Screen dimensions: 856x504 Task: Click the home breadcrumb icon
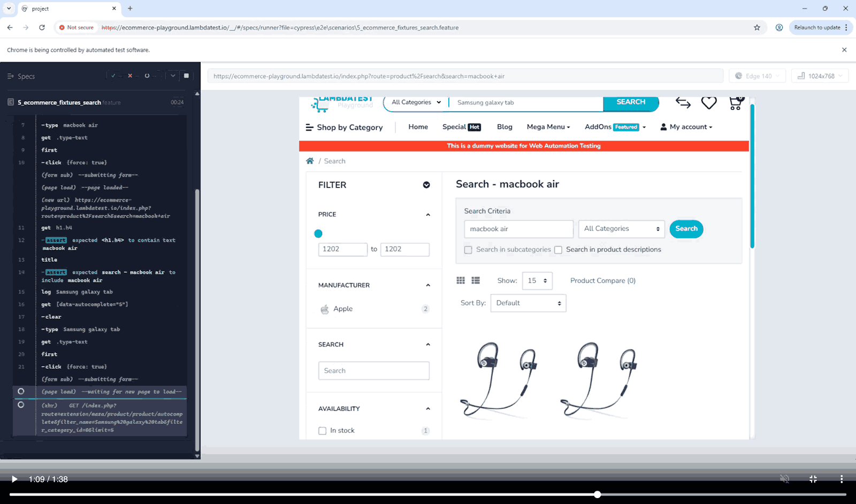click(x=310, y=161)
